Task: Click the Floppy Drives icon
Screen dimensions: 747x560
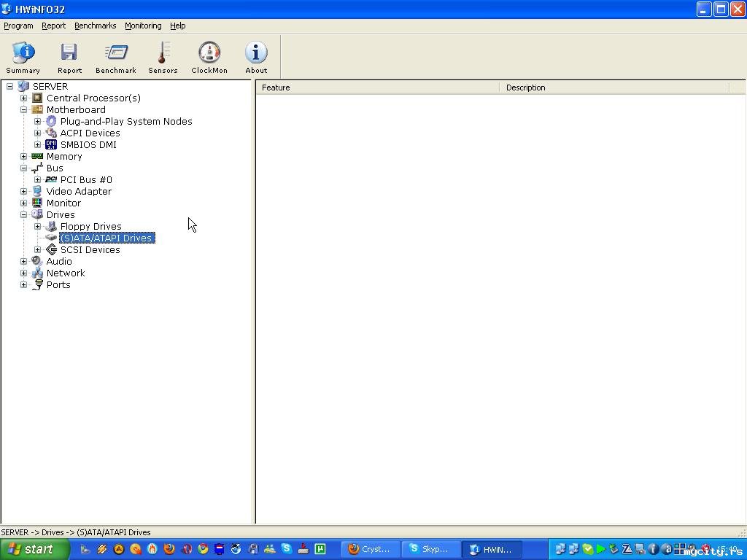Action: tap(51, 226)
